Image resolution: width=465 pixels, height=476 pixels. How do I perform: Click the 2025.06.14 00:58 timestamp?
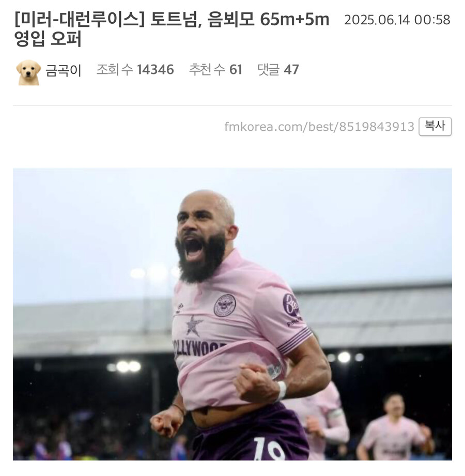coord(397,20)
